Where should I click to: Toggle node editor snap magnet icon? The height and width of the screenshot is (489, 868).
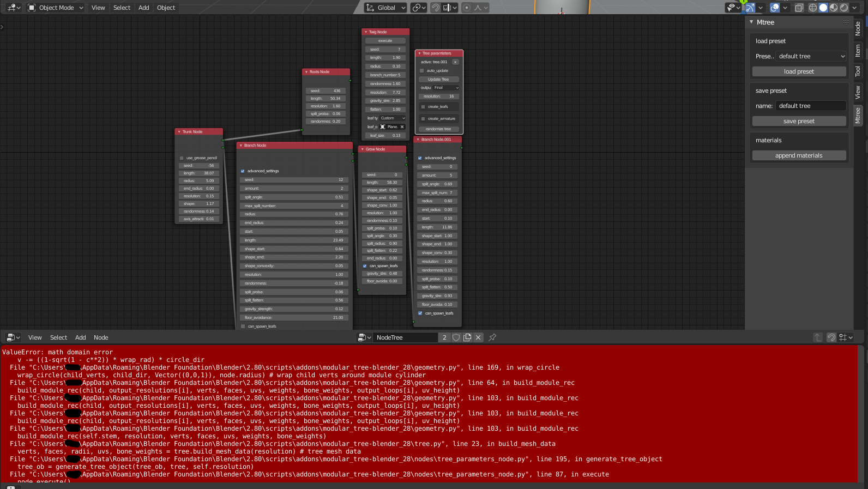click(x=831, y=337)
